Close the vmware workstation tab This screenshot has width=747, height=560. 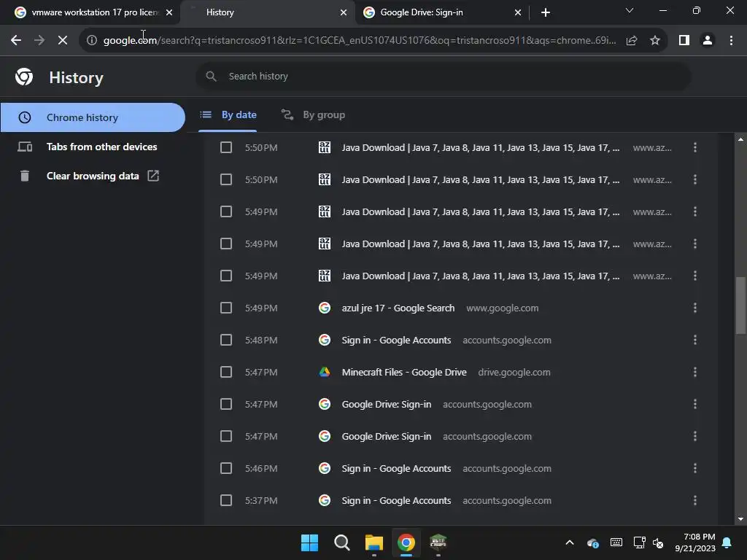[169, 12]
